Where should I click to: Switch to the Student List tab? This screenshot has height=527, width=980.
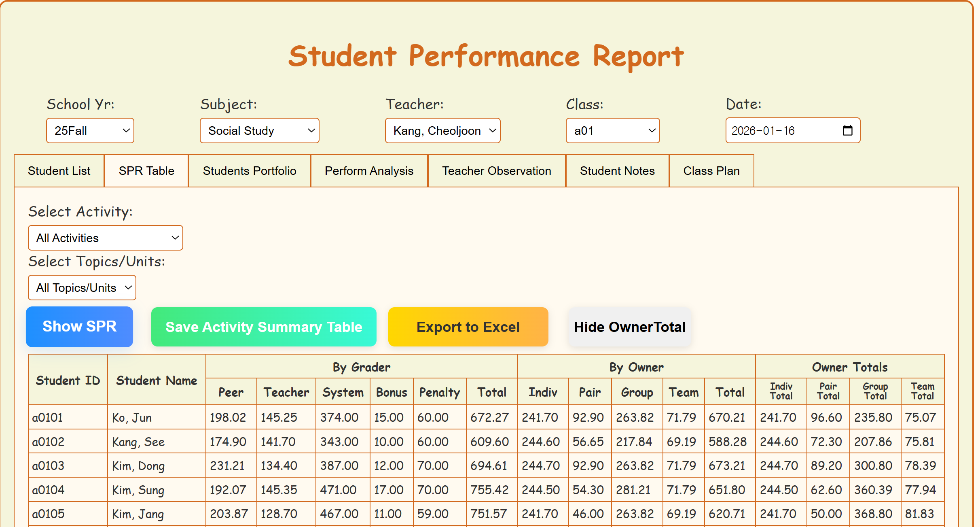coord(59,171)
